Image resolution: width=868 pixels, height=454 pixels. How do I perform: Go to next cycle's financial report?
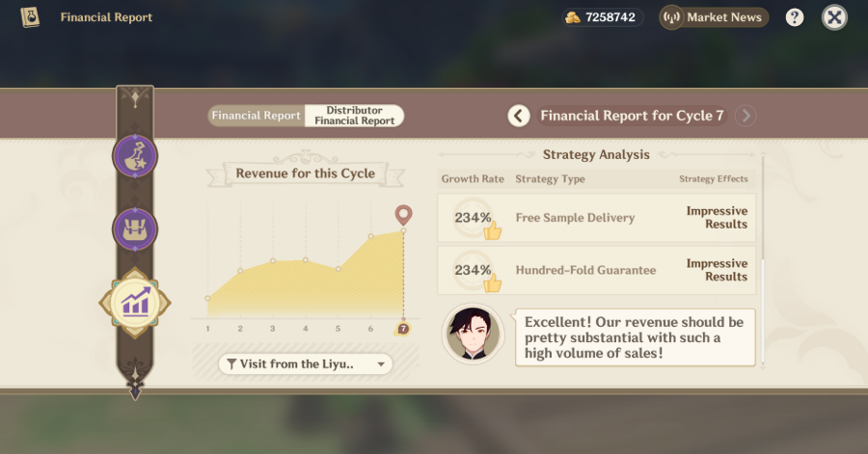pyautogui.click(x=745, y=116)
